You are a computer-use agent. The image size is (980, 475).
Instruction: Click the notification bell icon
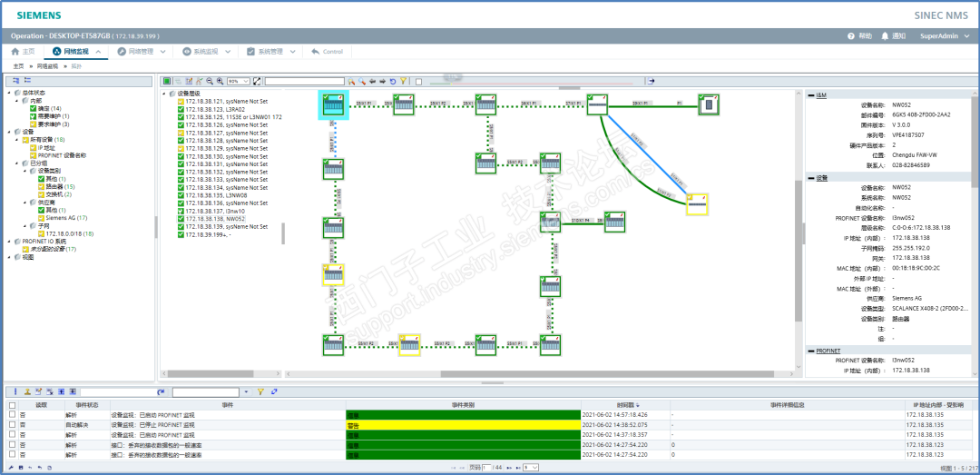click(885, 36)
